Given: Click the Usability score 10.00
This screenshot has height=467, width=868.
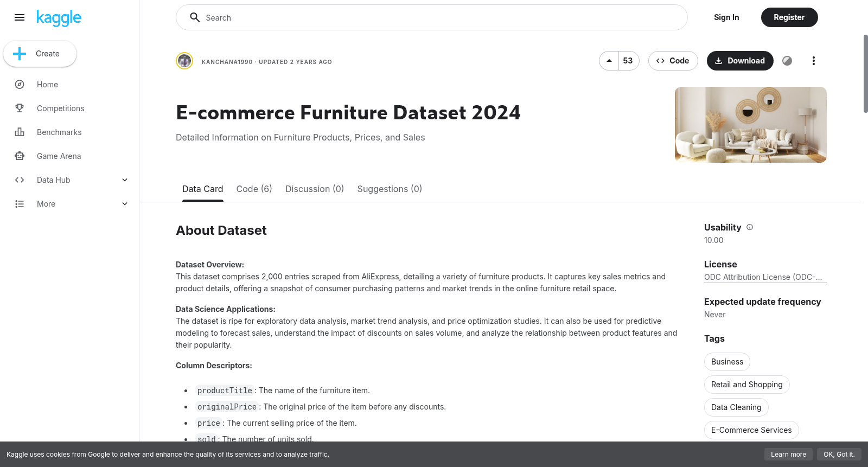Looking at the screenshot, I should pyautogui.click(x=713, y=240).
